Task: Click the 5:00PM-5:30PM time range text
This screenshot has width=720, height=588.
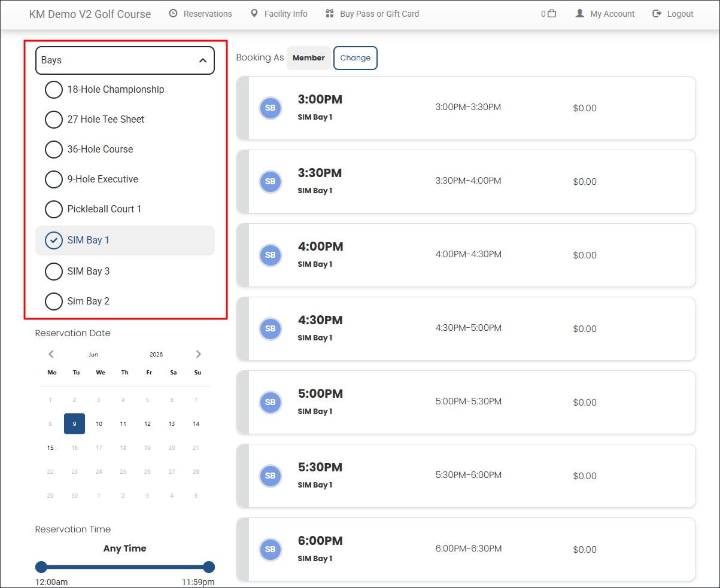Action: coord(469,401)
